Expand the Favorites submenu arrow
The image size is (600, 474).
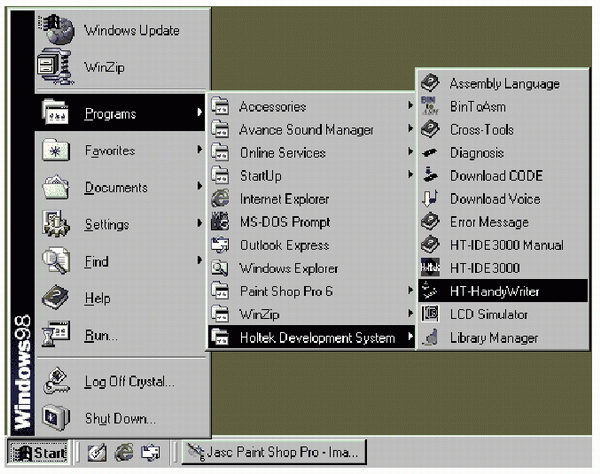click(x=199, y=149)
